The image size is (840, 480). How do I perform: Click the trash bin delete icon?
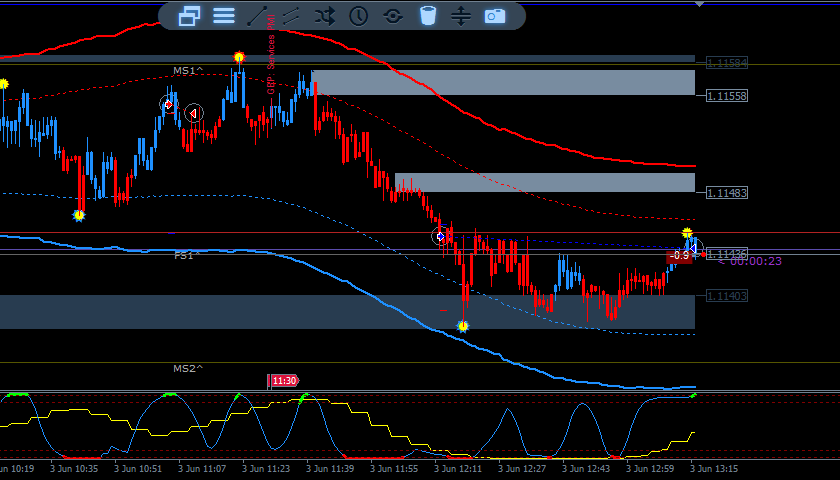[428, 16]
